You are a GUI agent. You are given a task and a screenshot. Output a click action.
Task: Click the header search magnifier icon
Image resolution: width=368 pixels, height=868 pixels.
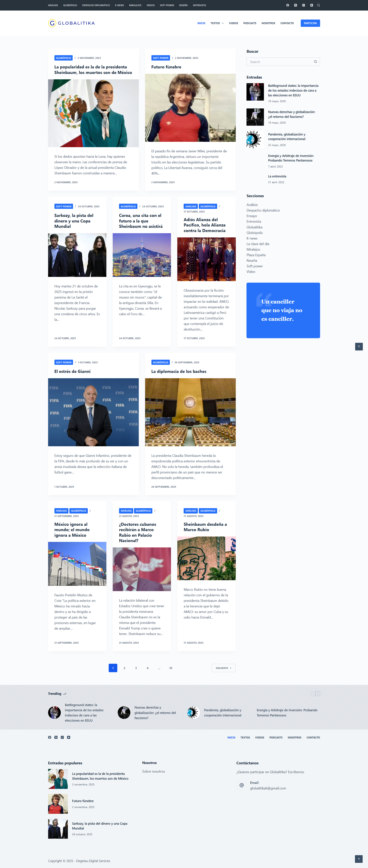pos(319,5)
